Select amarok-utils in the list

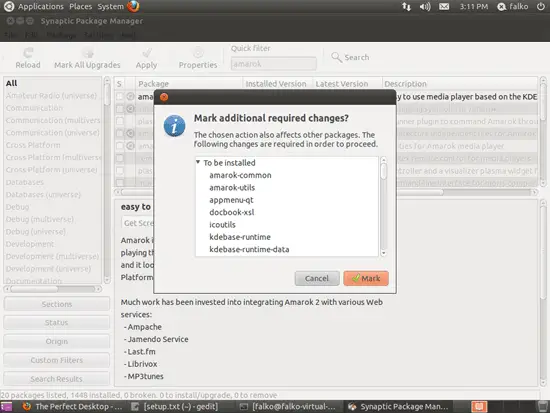pos(232,187)
